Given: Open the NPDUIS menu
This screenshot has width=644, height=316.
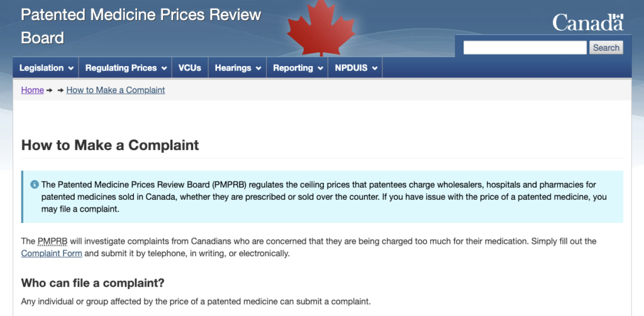Looking at the screenshot, I should coord(355,68).
